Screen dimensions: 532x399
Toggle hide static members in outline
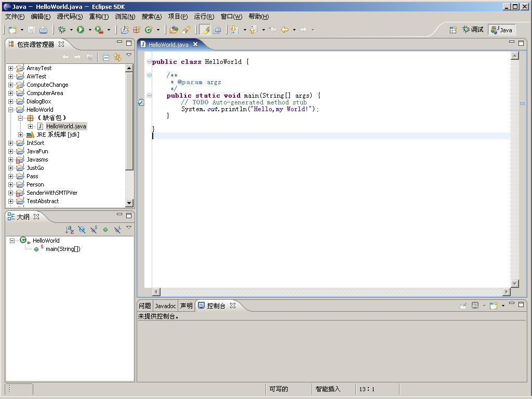94,230
